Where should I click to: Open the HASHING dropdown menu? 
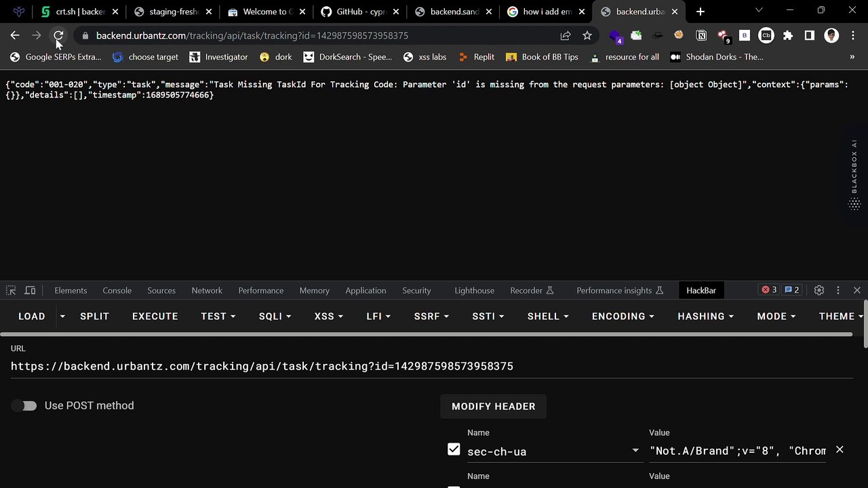click(706, 316)
